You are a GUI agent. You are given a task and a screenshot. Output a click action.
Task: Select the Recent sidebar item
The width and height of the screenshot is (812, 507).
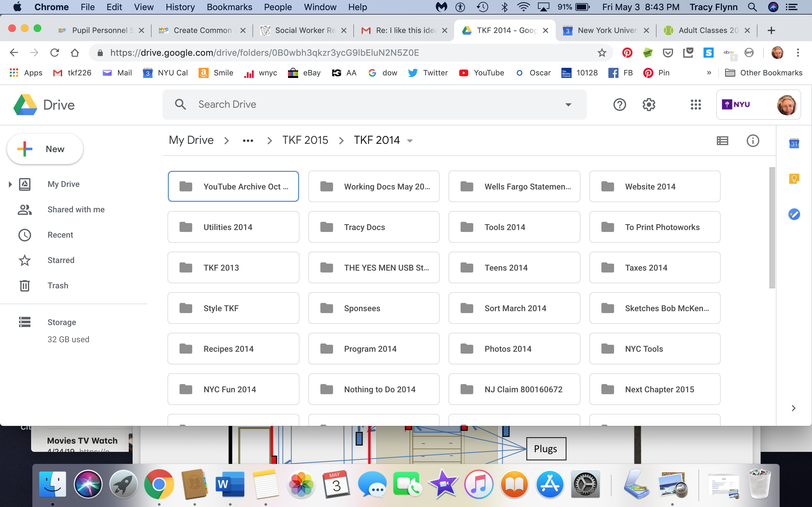[x=60, y=235]
